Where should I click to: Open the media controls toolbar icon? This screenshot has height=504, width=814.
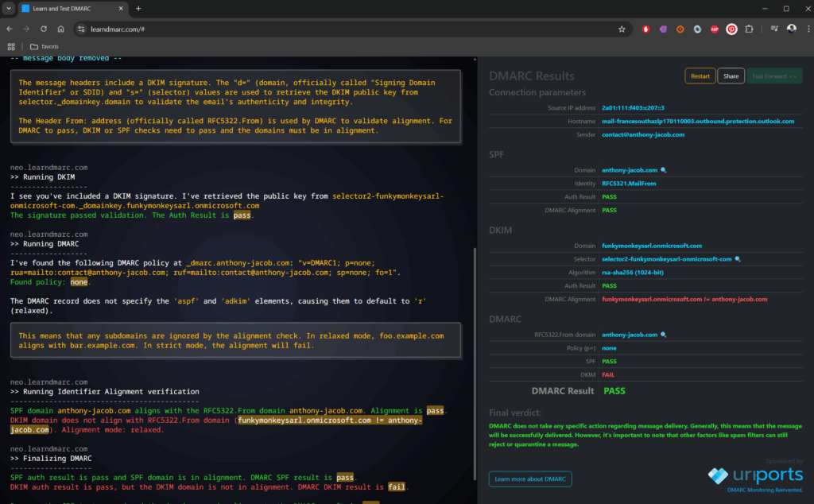(x=774, y=29)
